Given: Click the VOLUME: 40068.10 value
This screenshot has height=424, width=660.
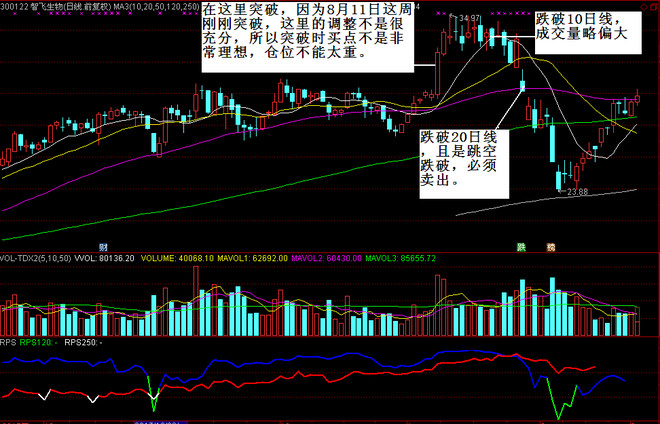Looking at the screenshot, I should click(177, 258).
